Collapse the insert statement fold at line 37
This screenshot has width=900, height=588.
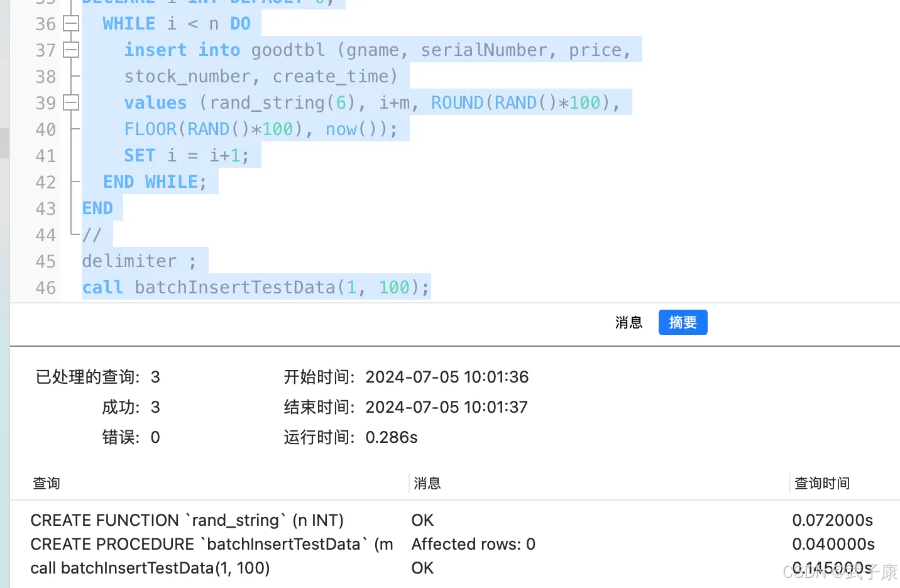[x=70, y=50]
